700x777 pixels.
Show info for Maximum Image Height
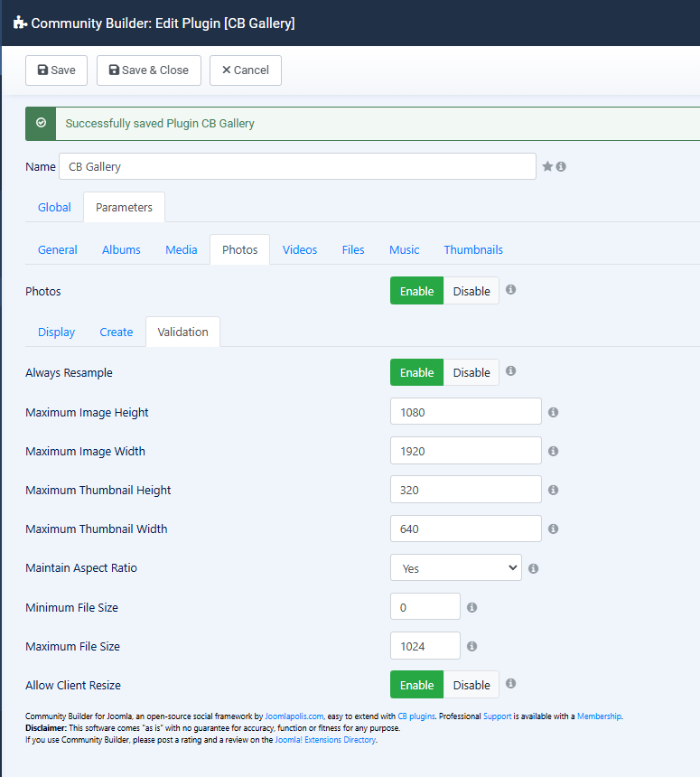(554, 412)
